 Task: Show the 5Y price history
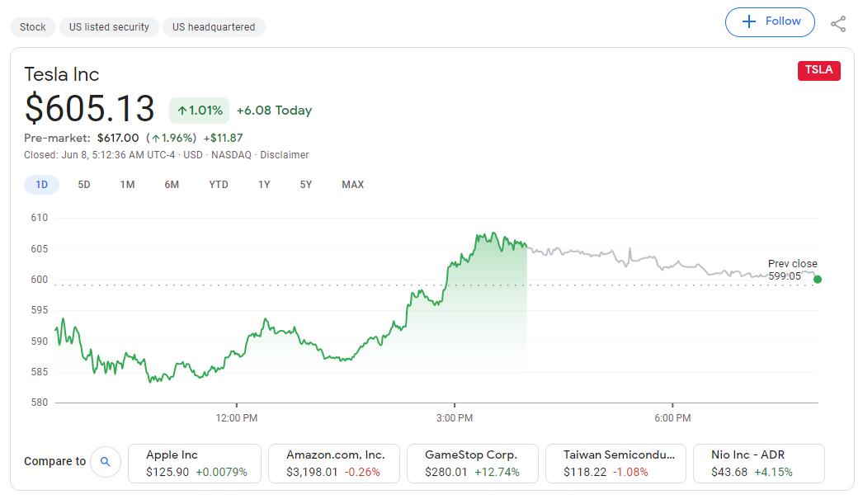(x=306, y=185)
